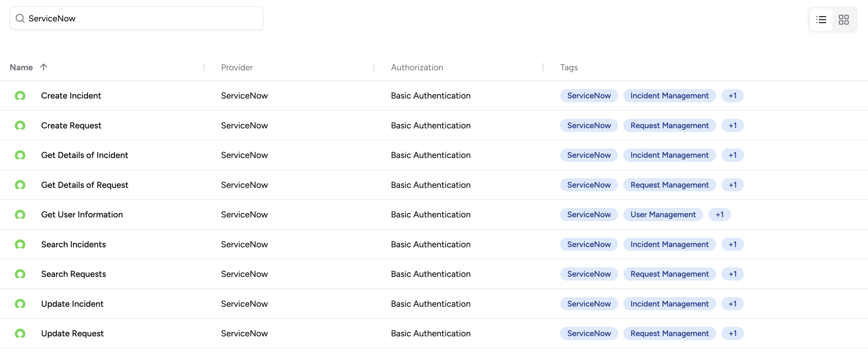Click the Update Request row icon
Screen dimensions: 868x353
[20, 333]
